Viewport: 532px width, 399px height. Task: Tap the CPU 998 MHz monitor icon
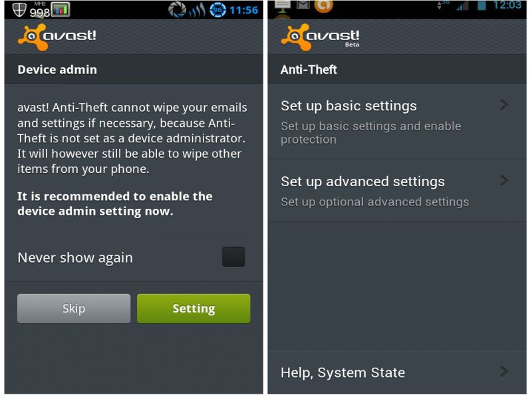pyautogui.click(x=49, y=9)
